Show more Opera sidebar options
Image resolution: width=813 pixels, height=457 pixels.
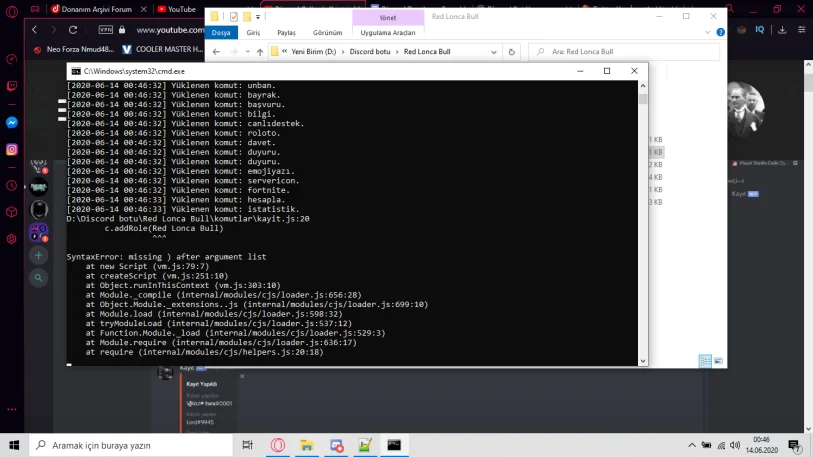click(x=11, y=409)
